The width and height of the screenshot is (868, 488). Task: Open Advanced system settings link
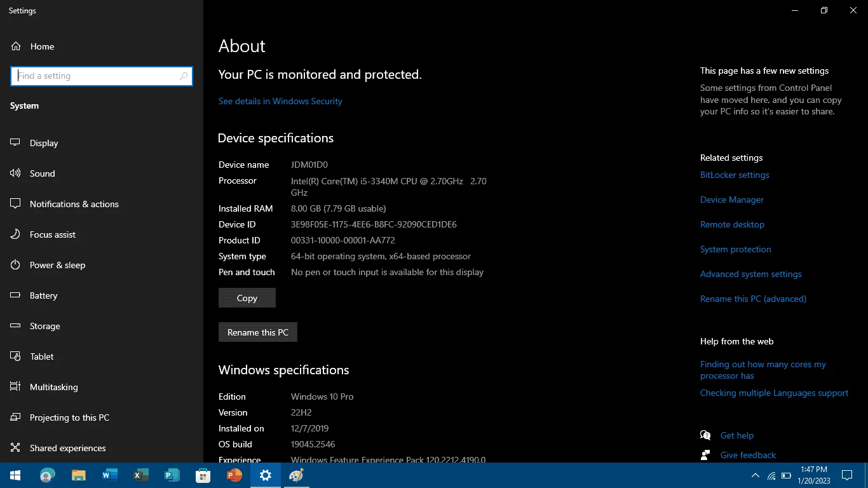coord(751,274)
